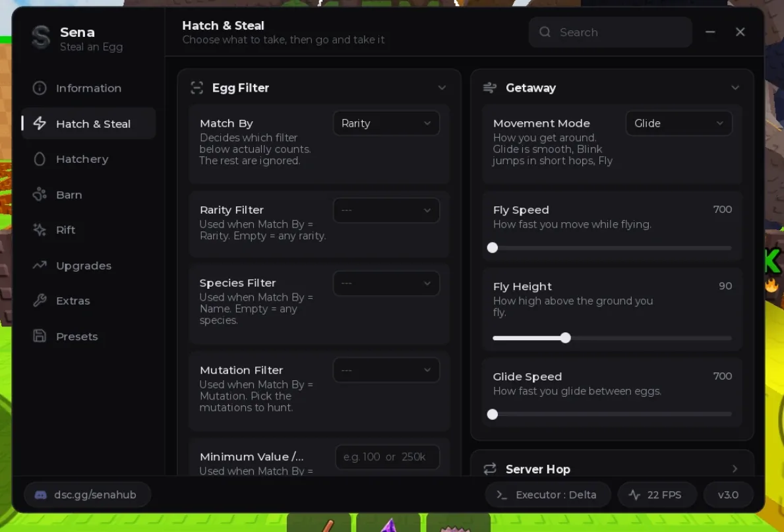This screenshot has width=784, height=532.
Task: Click the Fly Speed slider handle
Action: click(x=493, y=248)
